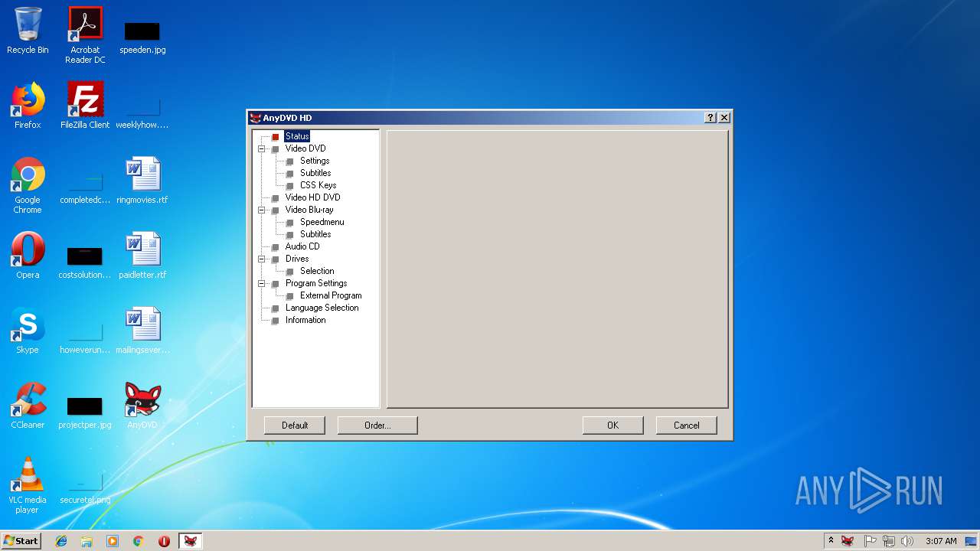980x551 pixels.
Task: Select ringmovies.rtf desktop file
Action: [142, 181]
